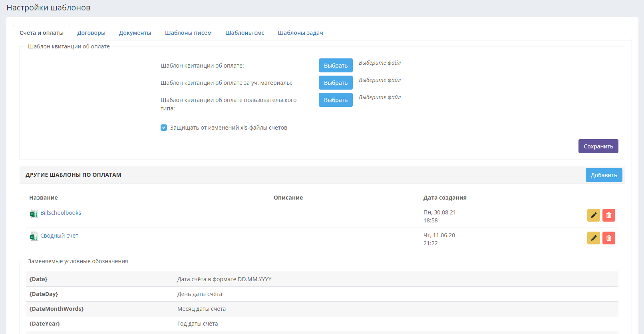644x334 pixels.
Task: Switch to the Шаблоны писем tab
Action: 188,33
